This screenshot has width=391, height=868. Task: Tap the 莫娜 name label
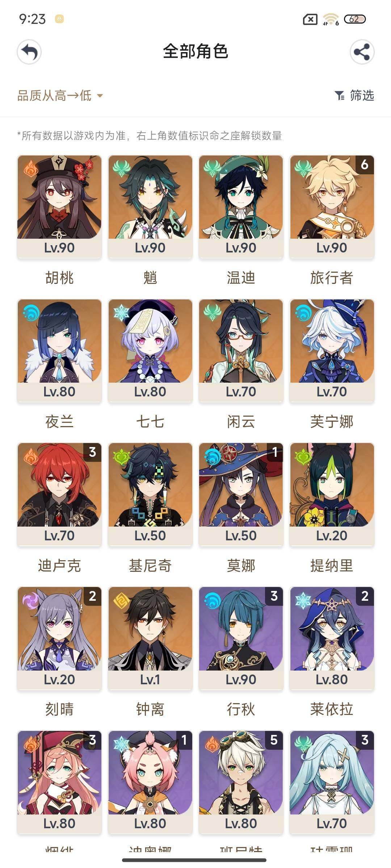click(241, 565)
